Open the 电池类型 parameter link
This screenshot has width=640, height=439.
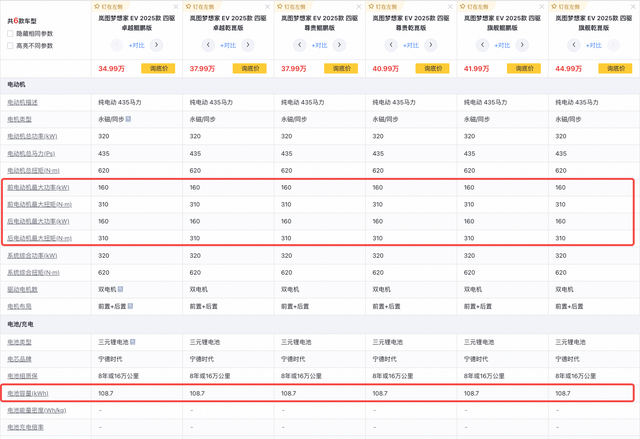19,342
